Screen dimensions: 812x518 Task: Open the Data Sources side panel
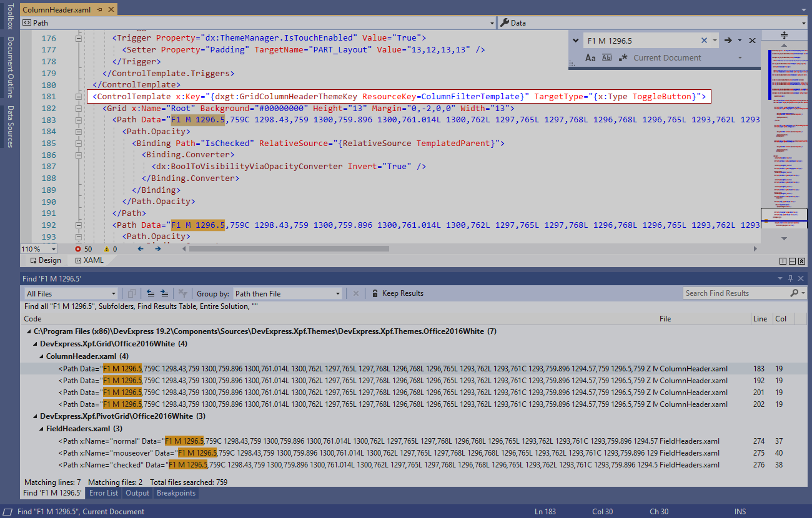click(x=9, y=127)
